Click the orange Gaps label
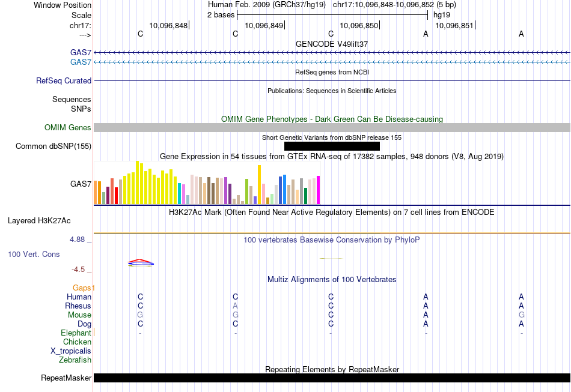 pyautogui.click(x=82, y=288)
